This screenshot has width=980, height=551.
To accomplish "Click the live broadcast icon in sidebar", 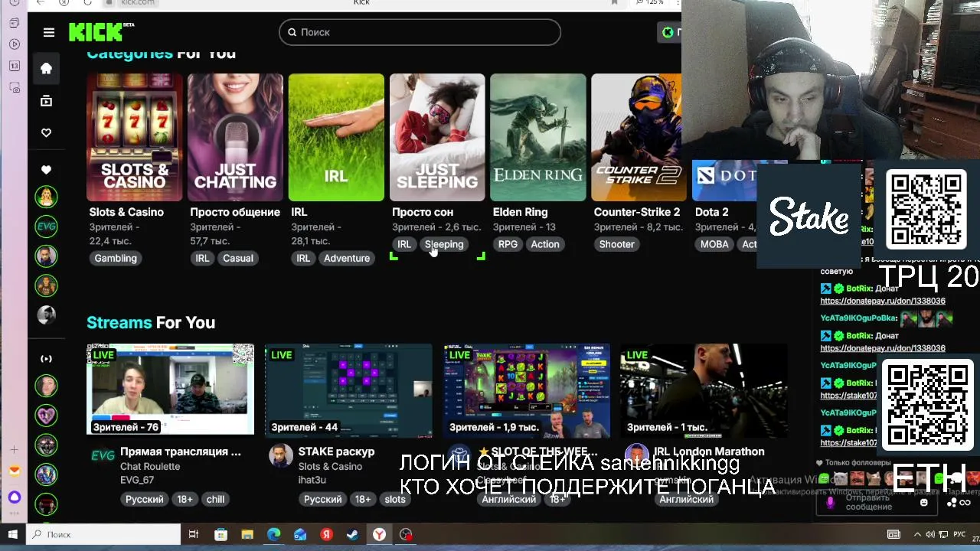I will 46,358.
